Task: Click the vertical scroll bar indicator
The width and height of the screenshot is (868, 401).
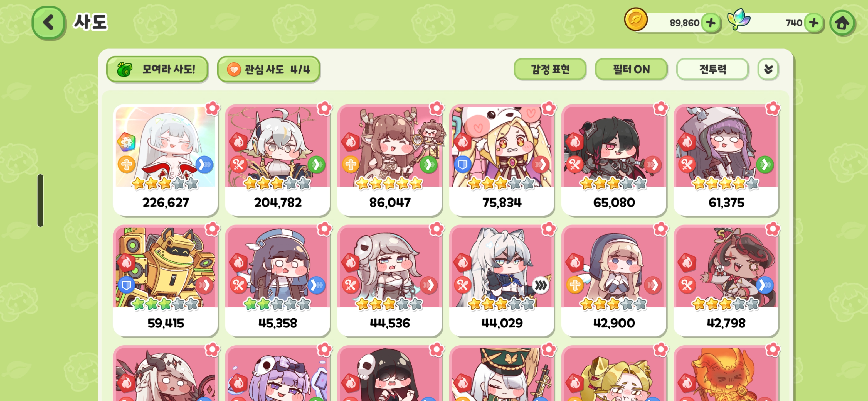Action: click(x=40, y=200)
